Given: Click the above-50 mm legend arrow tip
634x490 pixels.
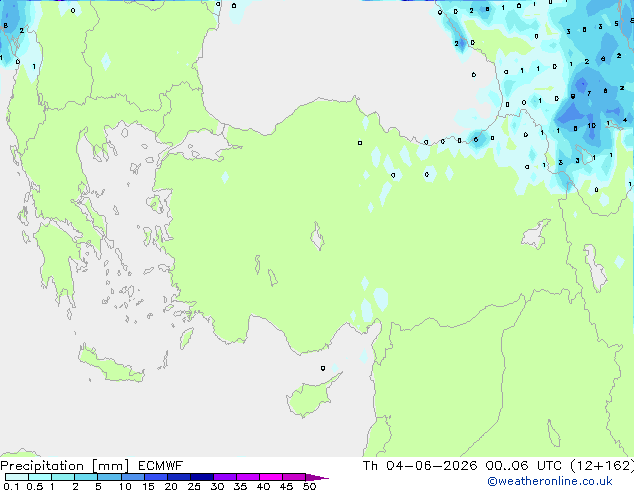Looking at the screenshot, I should [x=317, y=477].
